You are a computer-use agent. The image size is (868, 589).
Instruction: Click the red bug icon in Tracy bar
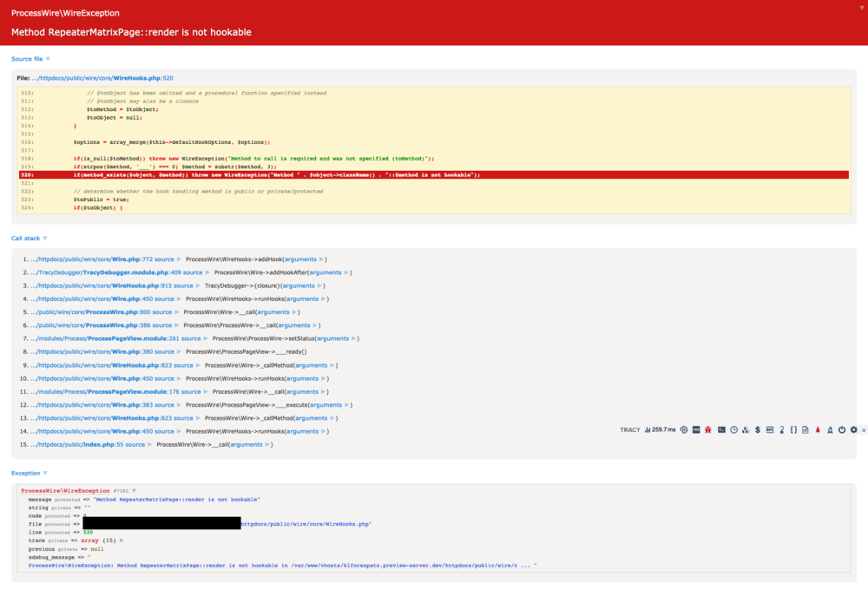pos(708,429)
